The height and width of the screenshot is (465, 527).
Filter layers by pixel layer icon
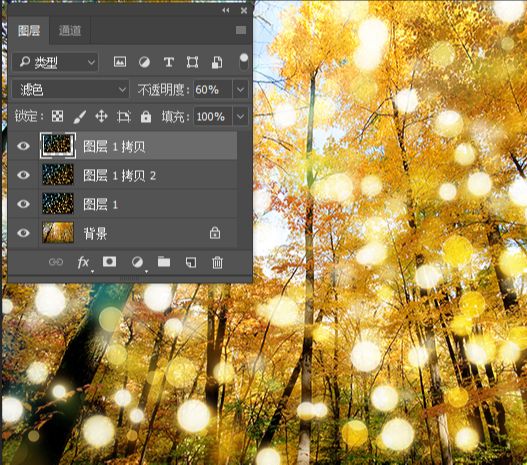point(120,62)
